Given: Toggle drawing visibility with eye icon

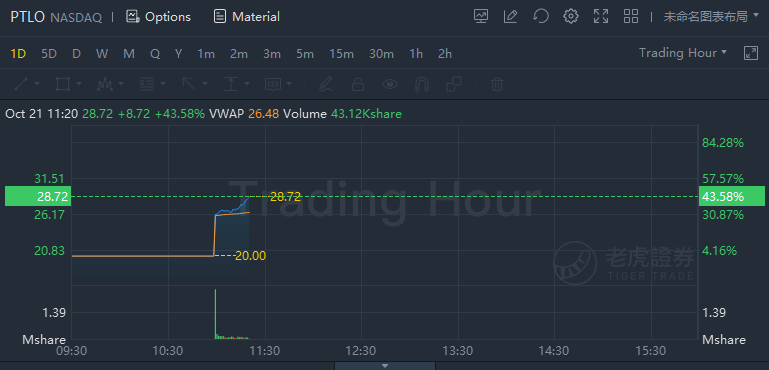Looking at the screenshot, I should pos(390,84).
